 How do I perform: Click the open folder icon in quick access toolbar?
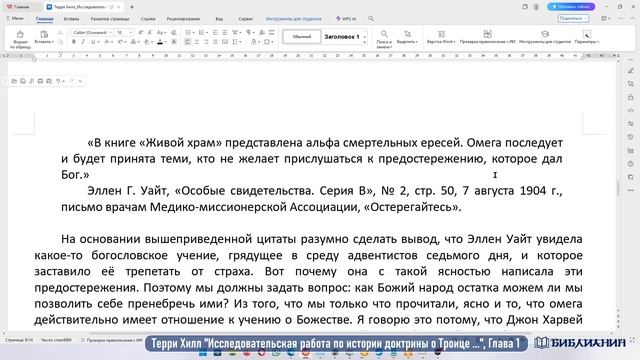click(14, 81)
